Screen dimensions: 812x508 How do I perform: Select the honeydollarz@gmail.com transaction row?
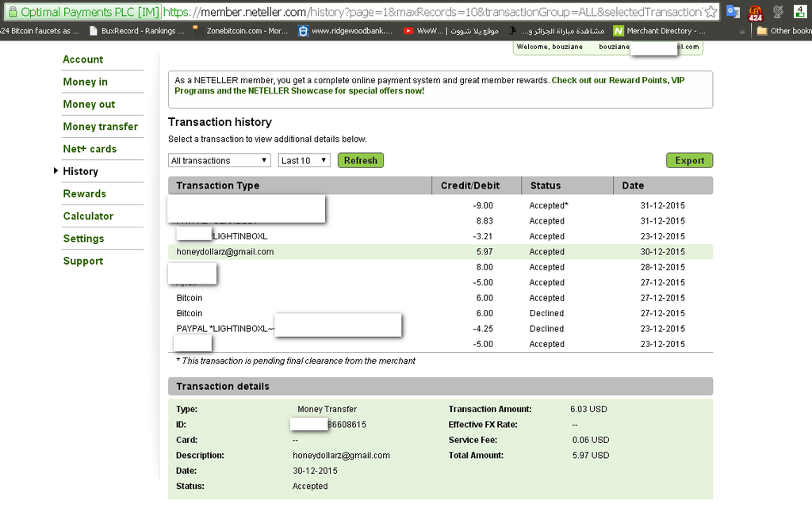tap(440, 252)
